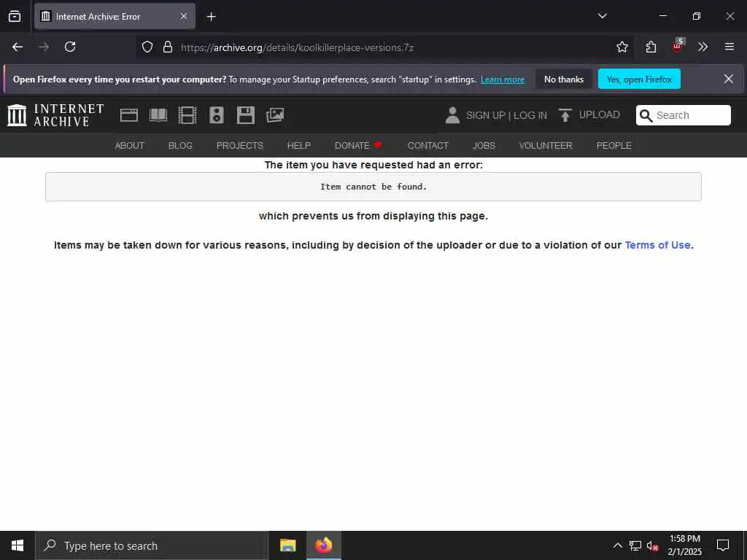Open the shield tracking protection icon
The width and height of the screenshot is (747, 560).
(147, 47)
